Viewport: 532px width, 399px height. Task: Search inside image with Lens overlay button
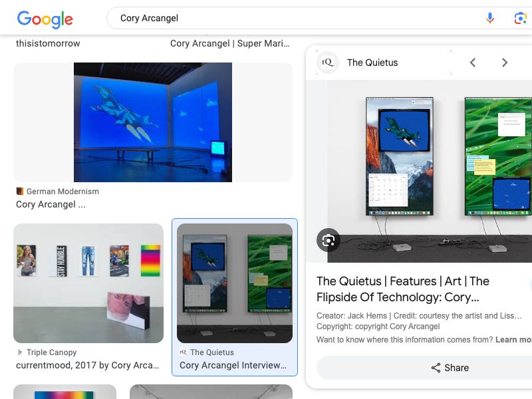click(x=328, y=240)
